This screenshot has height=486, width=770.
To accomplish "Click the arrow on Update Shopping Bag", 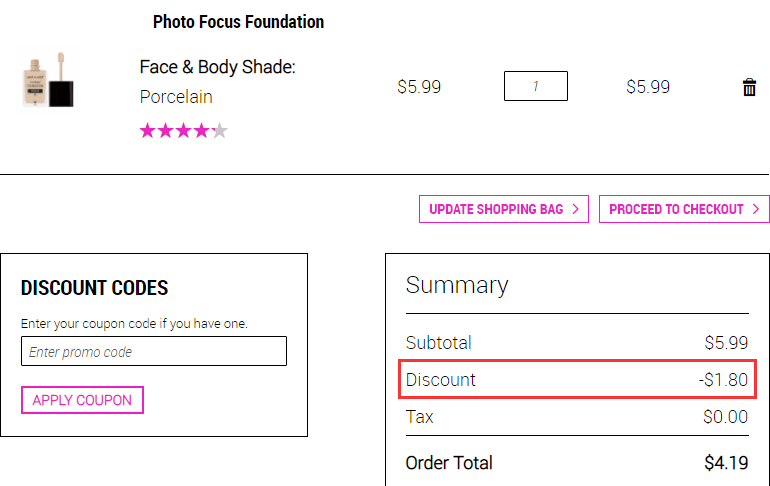I will point(576,209).
